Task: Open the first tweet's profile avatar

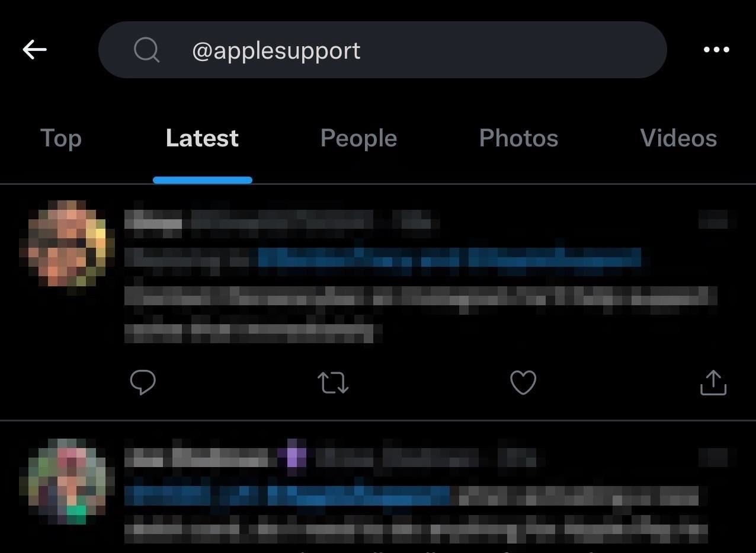Action: tap(67, 244)
